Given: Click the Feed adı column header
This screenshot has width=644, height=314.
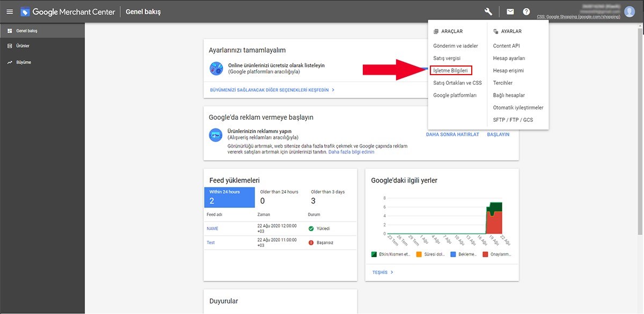Looking at the screenshot, I should [214, 215].
